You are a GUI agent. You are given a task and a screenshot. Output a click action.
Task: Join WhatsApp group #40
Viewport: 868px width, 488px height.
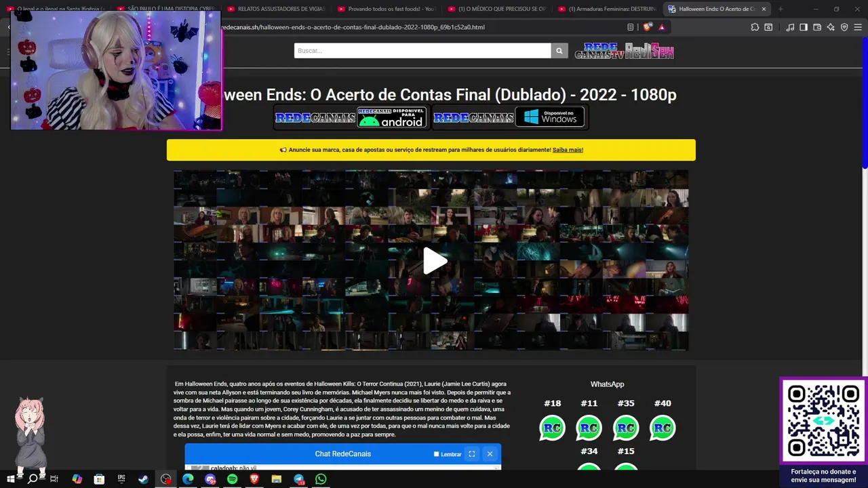[x=663, y=428]
